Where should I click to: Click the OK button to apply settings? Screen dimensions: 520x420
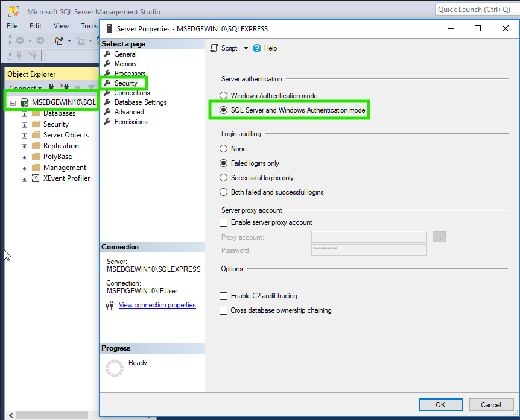(440, 404)
